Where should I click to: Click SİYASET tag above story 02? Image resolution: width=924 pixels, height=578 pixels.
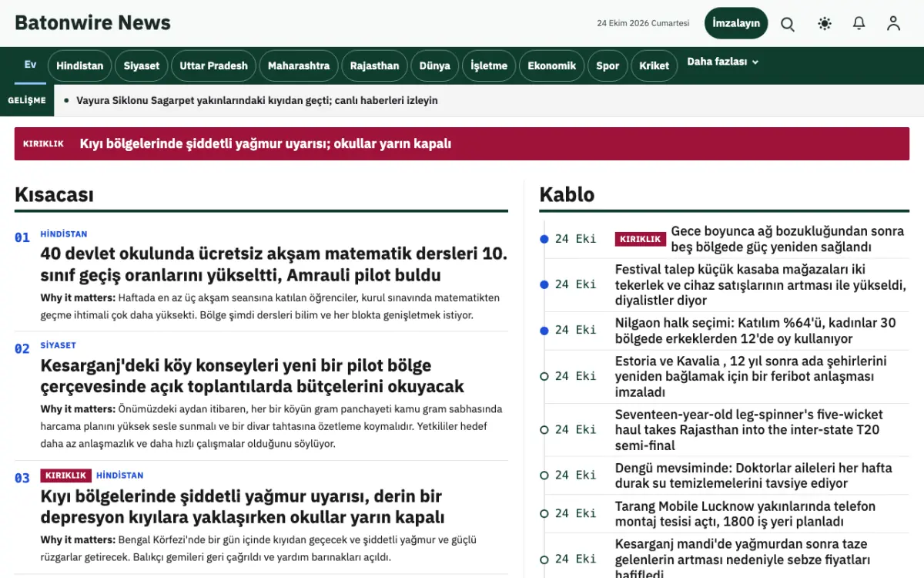point(59,345)
